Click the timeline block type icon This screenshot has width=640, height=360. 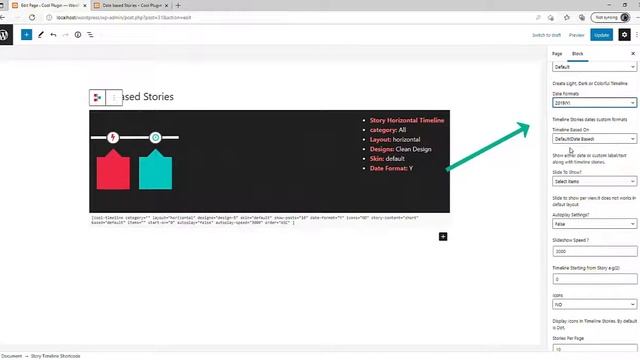click(x=98, y=98)
